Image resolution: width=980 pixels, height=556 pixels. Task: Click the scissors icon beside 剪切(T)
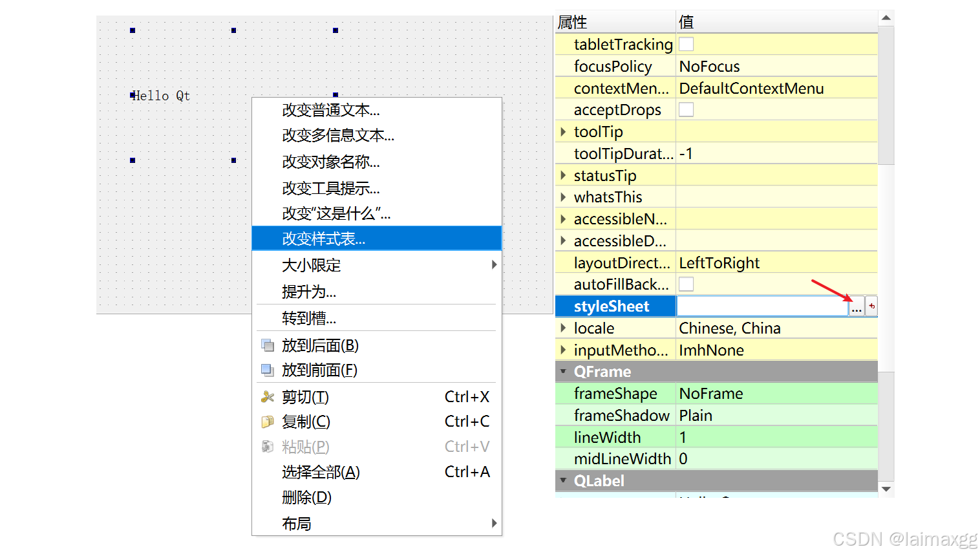tap(267, 397)
